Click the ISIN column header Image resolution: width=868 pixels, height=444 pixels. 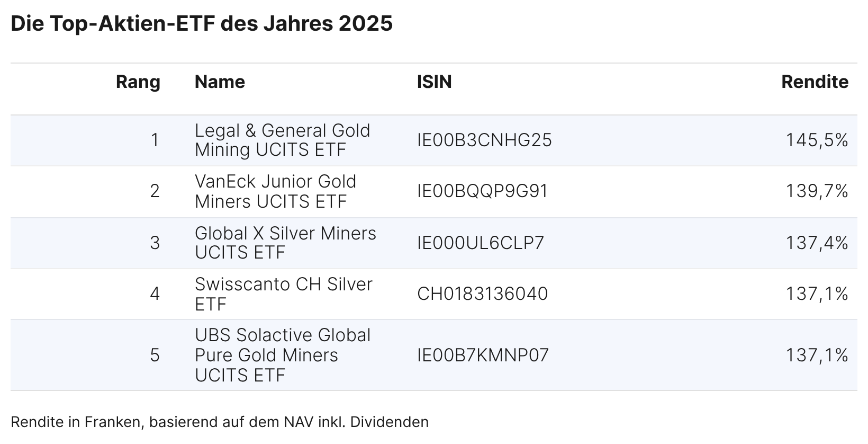coord(434,82)
